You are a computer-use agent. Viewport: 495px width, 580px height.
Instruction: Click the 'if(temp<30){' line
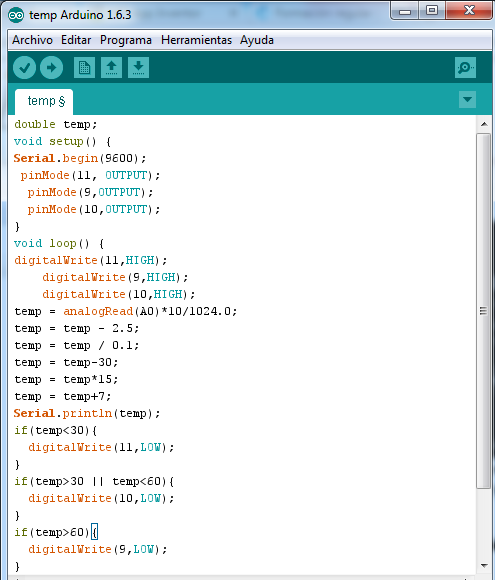(55, 431)
